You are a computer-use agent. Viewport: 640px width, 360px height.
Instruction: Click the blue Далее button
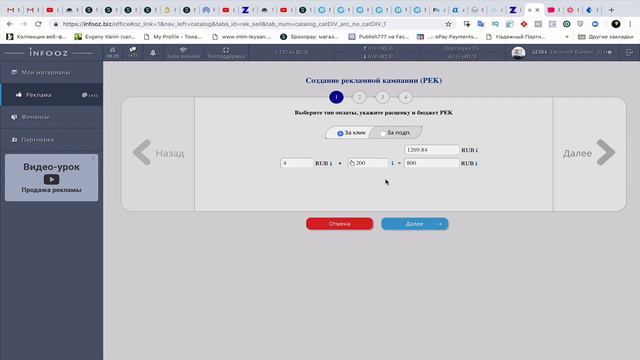click(414, 224)
